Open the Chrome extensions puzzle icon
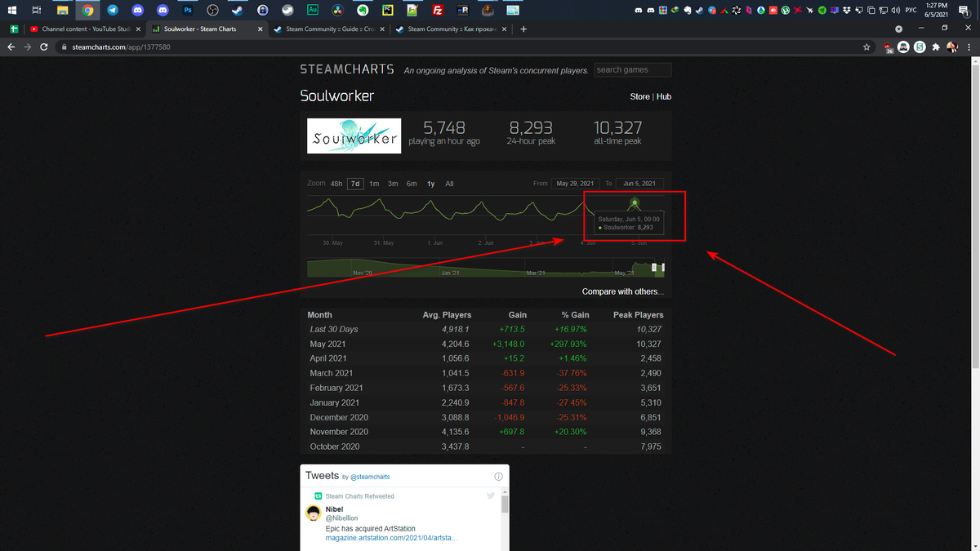Screen dimensions: 980x551 point(936,47)
